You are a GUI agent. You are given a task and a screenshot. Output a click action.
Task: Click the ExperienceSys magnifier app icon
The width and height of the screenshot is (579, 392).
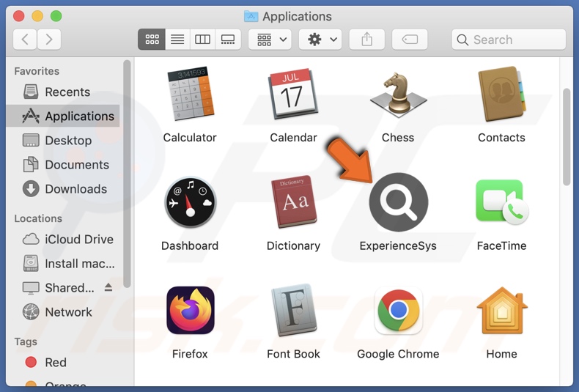(399, 202)
